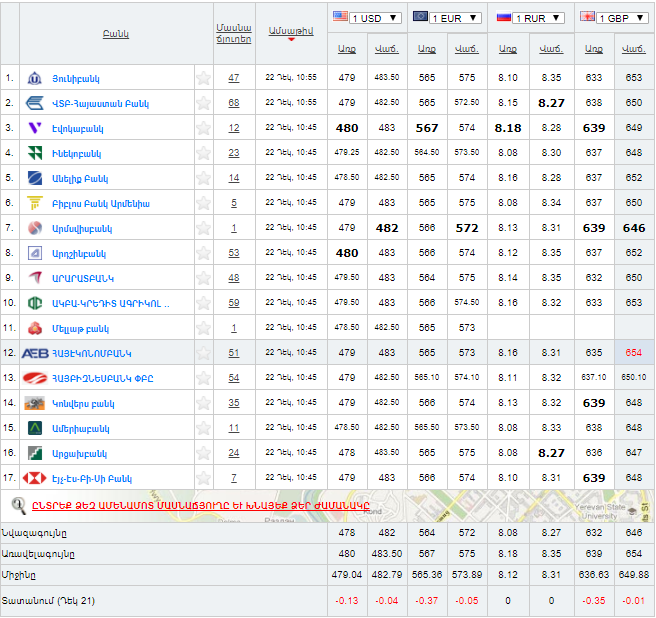This screenshot has width=656, height=618.
Task: Click the Armbusinessbank red logo icon
Action: [x=35, y=378]
